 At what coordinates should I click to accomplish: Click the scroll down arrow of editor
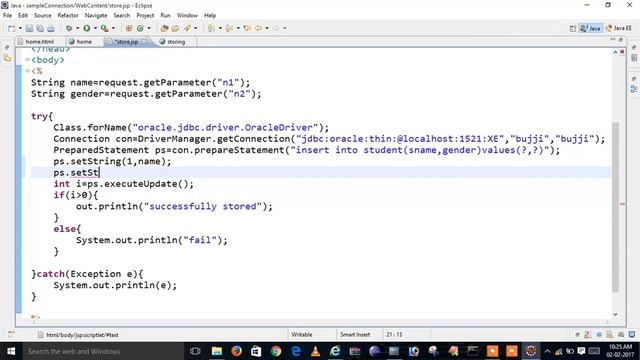(615, 314)
